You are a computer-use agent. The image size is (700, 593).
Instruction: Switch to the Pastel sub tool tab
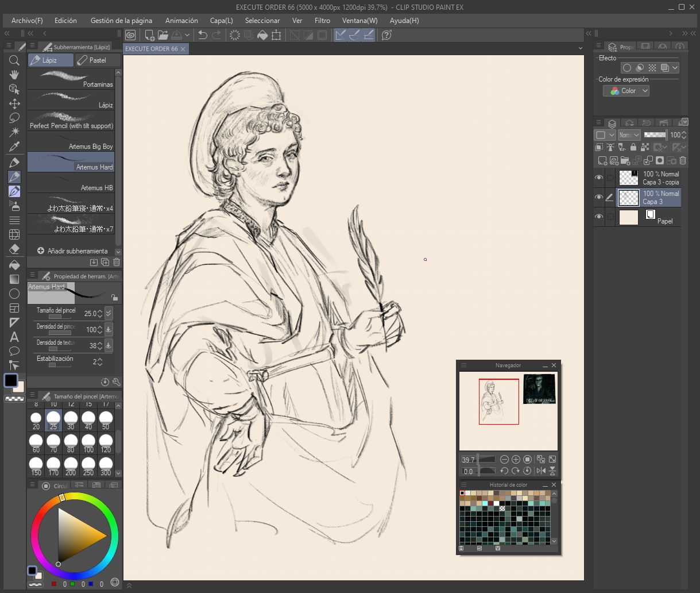click(x=98, y=60)
